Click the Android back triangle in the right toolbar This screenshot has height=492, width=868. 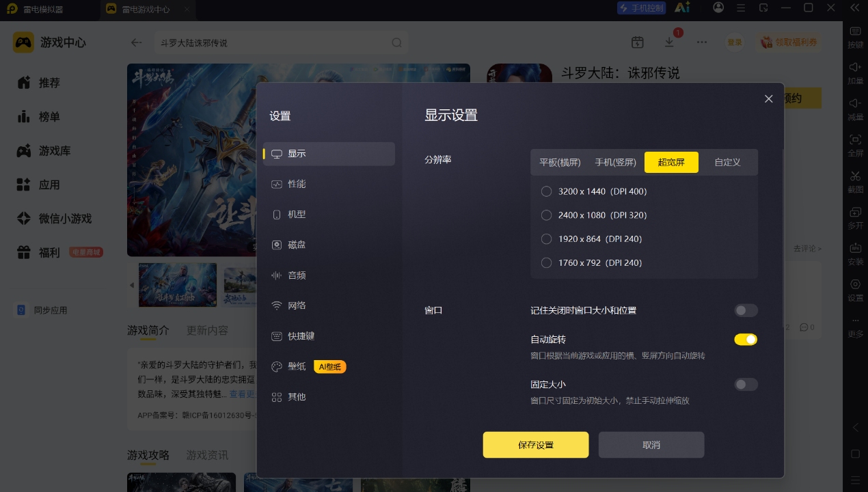855,428
